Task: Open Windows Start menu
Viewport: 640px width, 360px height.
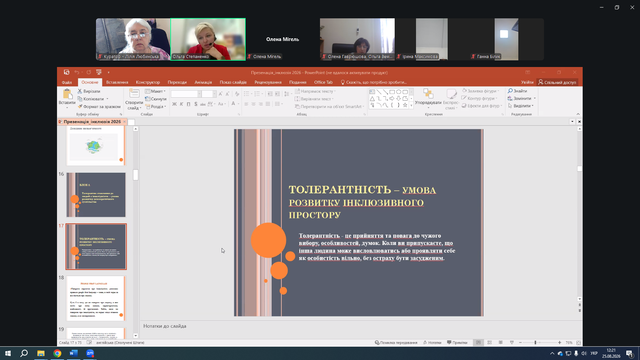Action: [8, 353]
